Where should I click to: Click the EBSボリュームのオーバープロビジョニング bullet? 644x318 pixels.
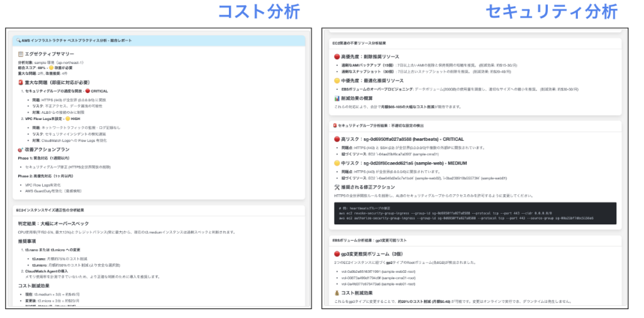[460, 89]
